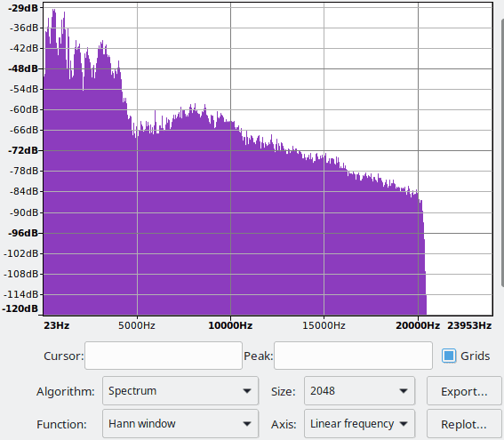Click the arrow on the Axis combo box
Screen dimensions: 504x440
click(404, 424)
